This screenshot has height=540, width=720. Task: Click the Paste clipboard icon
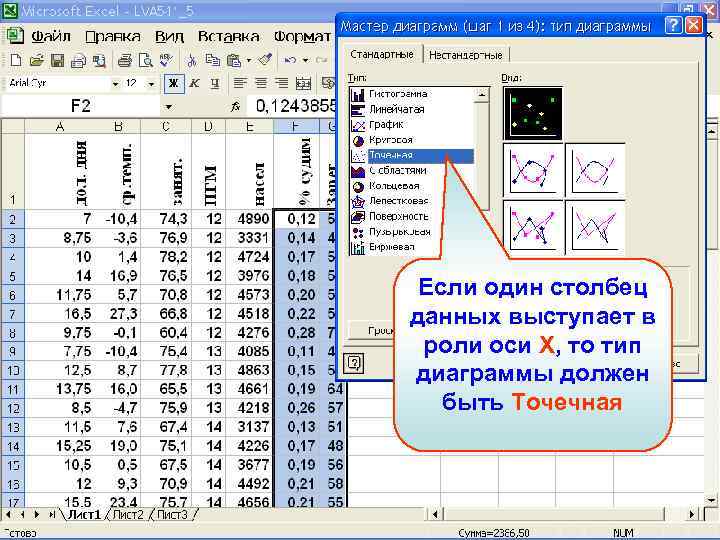(x=234, y=60)
